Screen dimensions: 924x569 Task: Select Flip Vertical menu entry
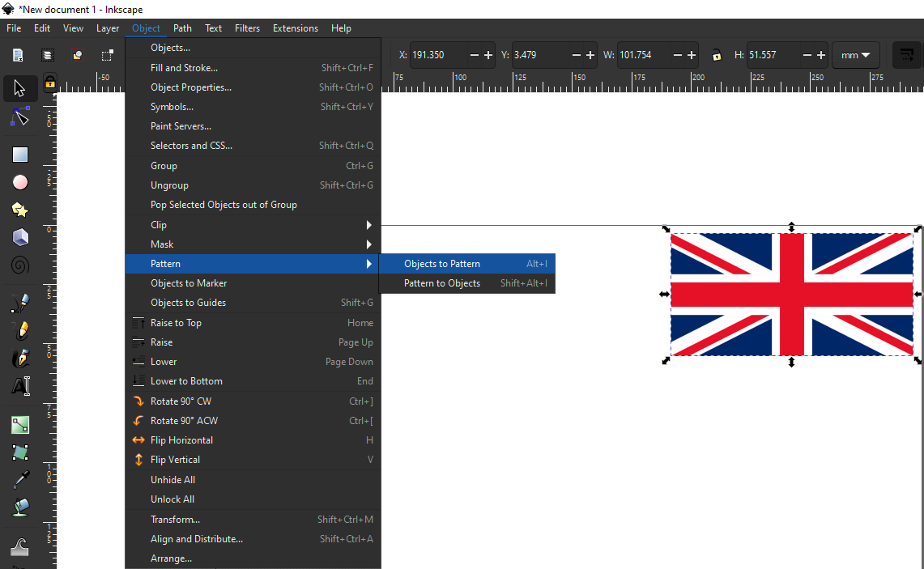[x=253, y=460]
